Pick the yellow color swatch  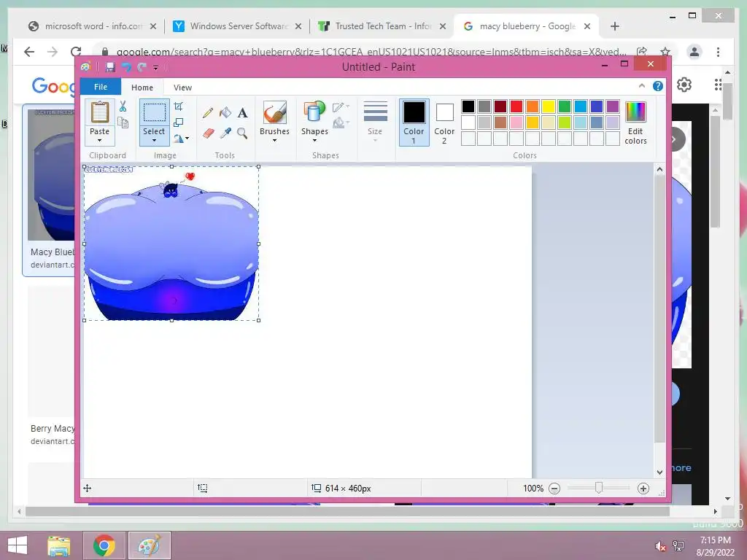549,106
